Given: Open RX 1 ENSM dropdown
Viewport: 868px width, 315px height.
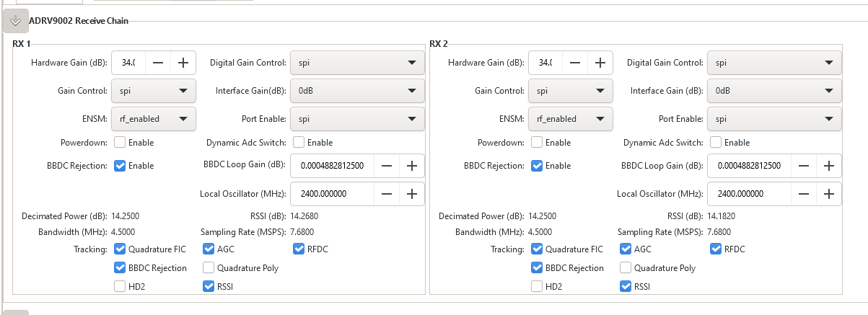Looking at the screenshot, I should tap(153, 118).
